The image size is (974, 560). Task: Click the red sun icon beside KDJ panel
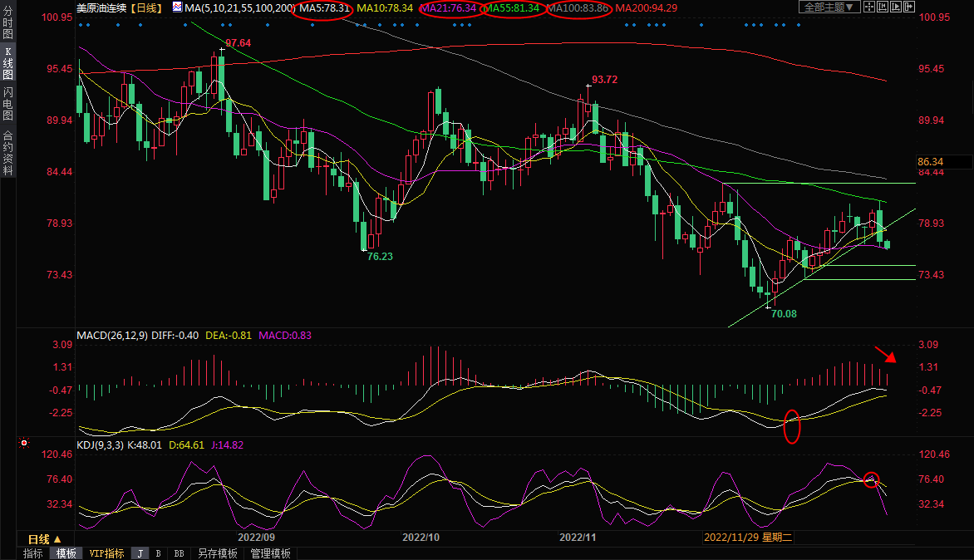(23, 445)
